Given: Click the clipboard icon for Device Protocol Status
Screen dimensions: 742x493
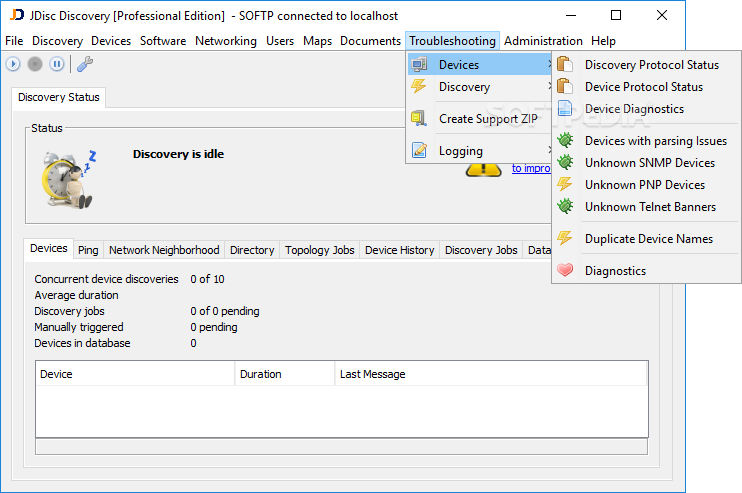Looking at the screenshot, I should pyautogui.click(x=565, y=86).
